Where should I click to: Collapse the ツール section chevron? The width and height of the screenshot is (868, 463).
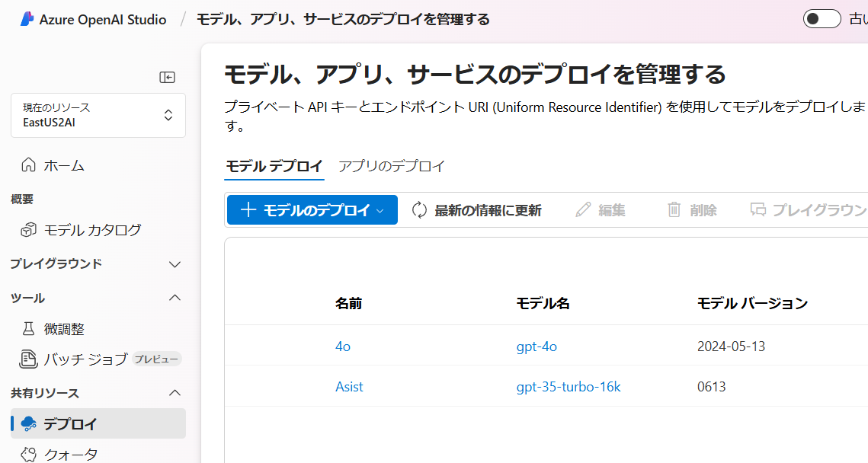click(175, 298)
